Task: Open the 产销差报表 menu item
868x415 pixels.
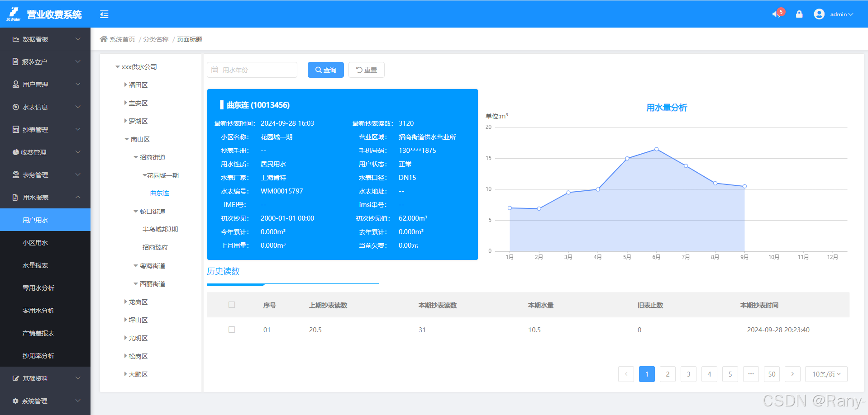Action: click(45, 333)
